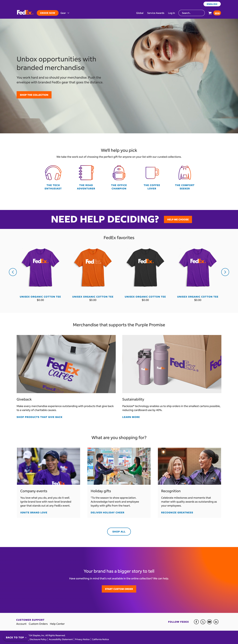
Task: Visit the FedEx Facebook page icon
Action: click(196, 622)
